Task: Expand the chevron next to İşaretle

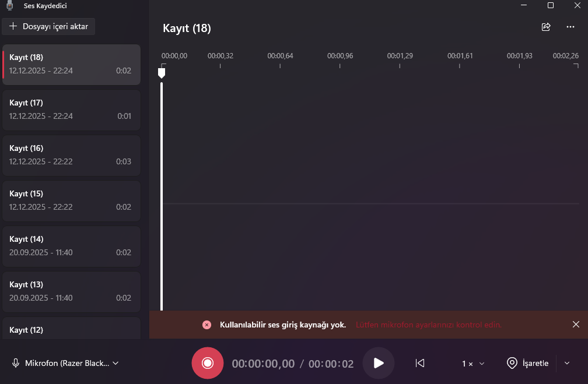Action: pos(567,363)
